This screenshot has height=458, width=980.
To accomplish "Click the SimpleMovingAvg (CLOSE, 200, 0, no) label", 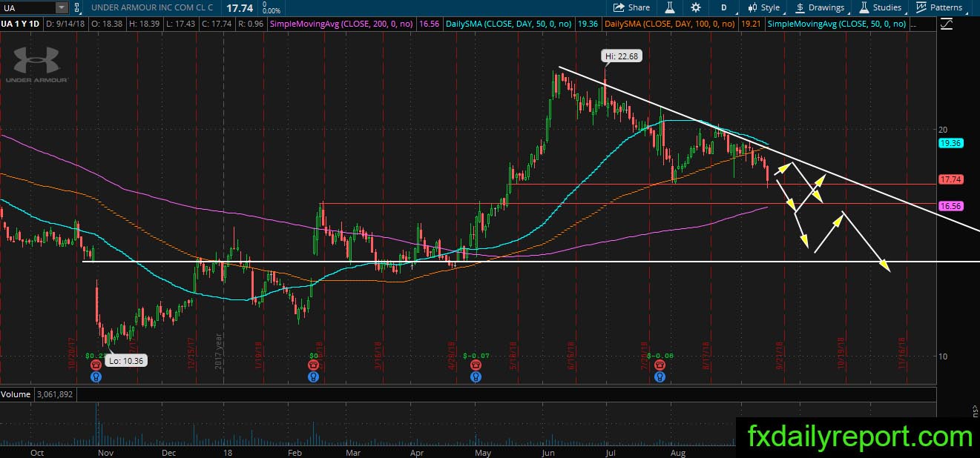I will (342, 24).
